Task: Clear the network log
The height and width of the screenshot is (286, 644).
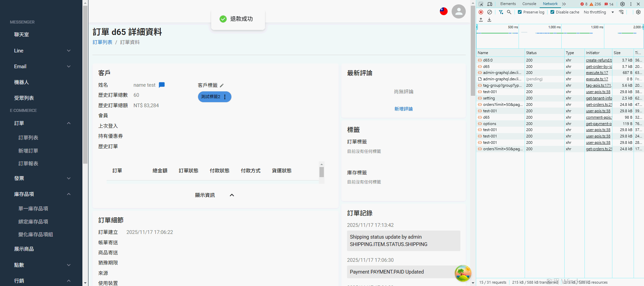Action: pyautogui.click(x=490, y=12)
